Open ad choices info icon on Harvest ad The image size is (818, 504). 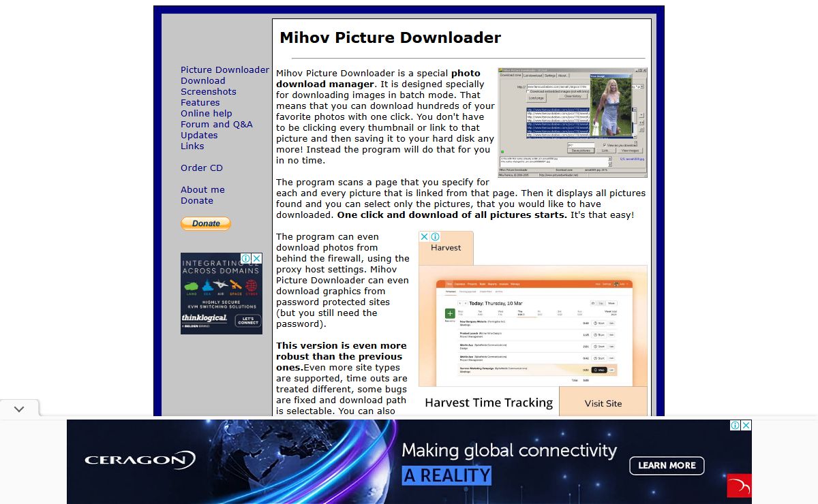pos(435,237)
